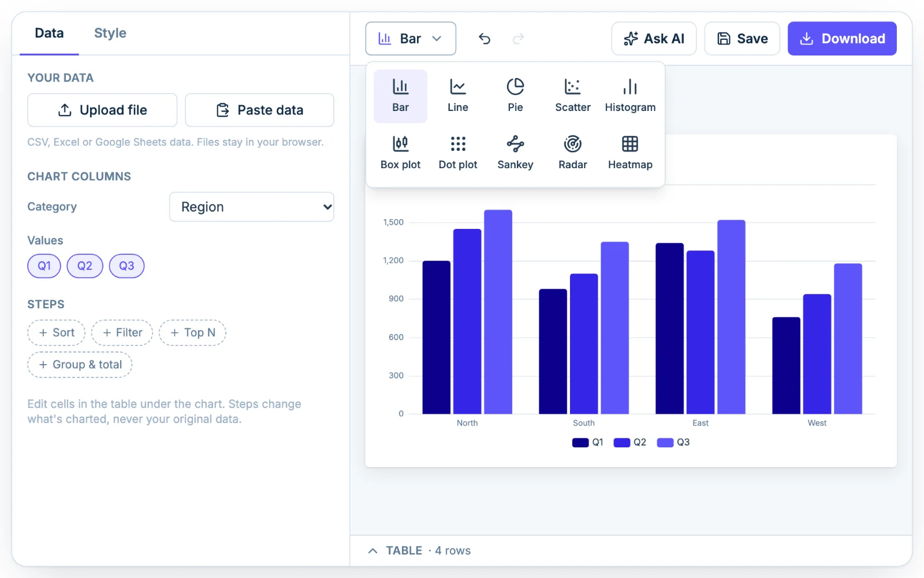Viewport: 924px width, 578px height.
Task: Select the Scatter chart type
Action: pos(573,96)
